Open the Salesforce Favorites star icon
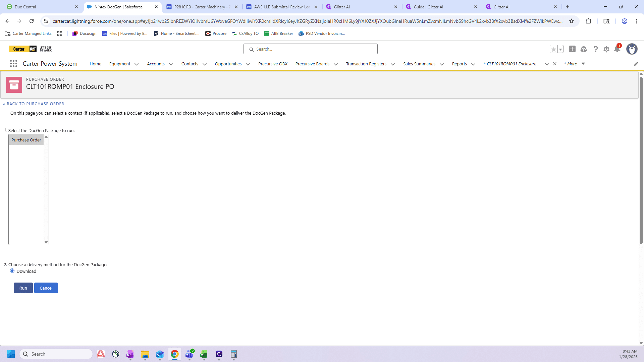 tap(553, 49)
